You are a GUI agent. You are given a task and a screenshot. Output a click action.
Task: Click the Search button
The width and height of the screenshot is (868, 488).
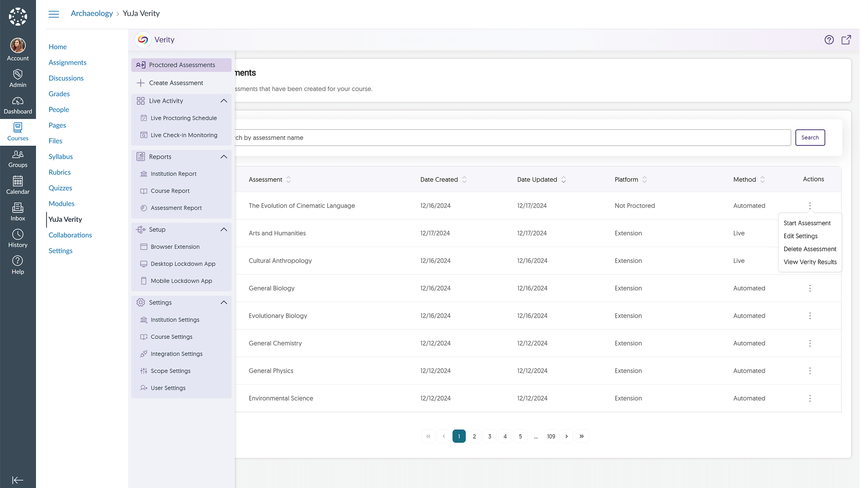pos(809,137)
